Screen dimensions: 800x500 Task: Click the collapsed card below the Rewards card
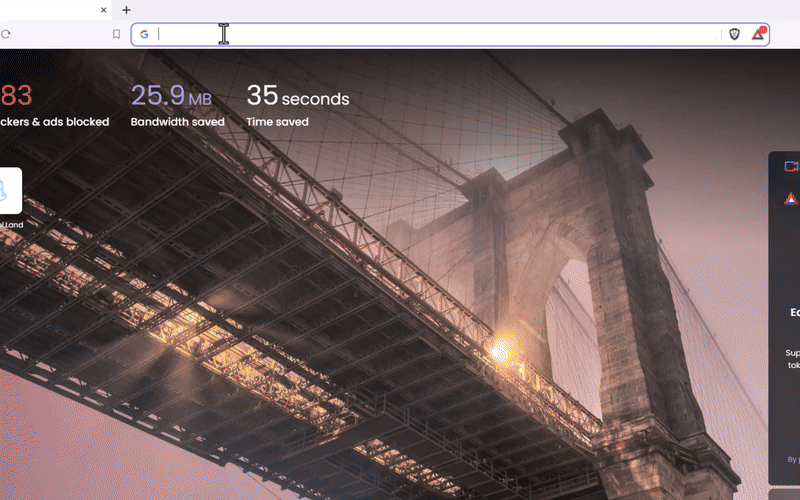785,494
